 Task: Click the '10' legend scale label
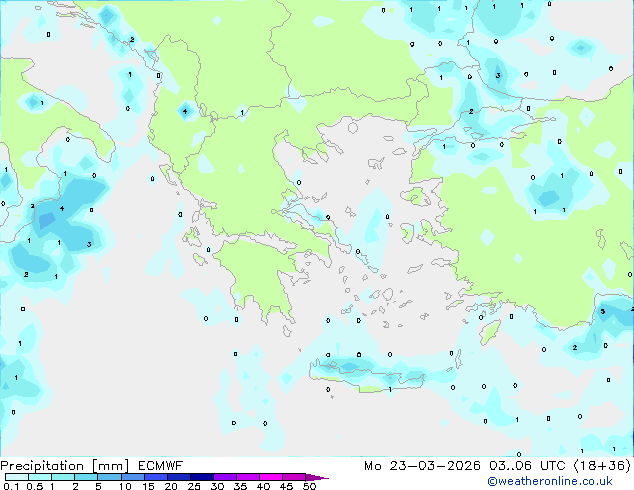(125, 486)
